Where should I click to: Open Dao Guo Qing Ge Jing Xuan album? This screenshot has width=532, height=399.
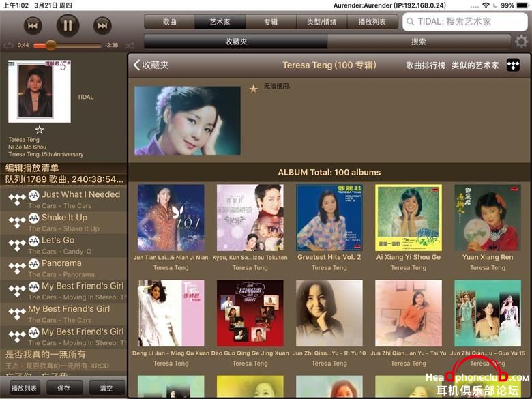click(x=250, y=313)
